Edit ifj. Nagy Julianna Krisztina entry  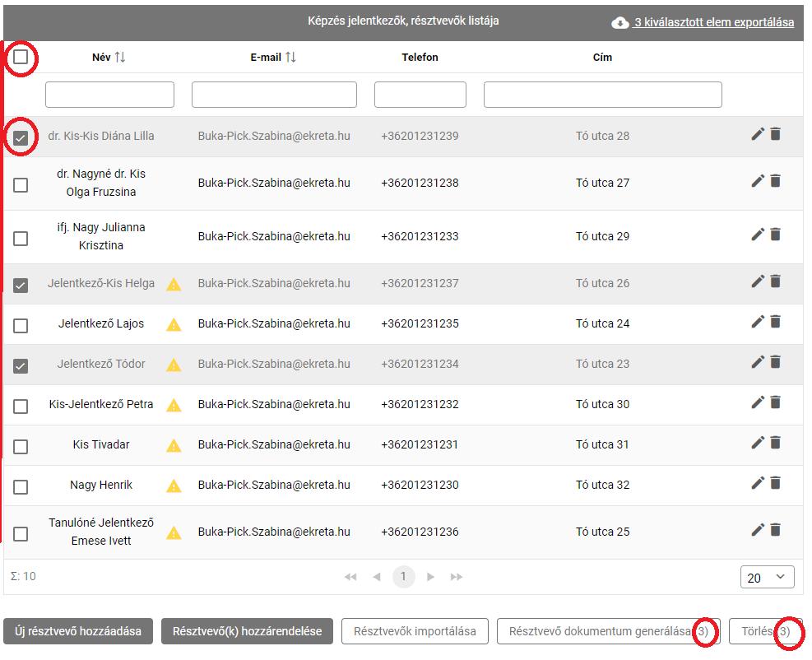[758, 235]
